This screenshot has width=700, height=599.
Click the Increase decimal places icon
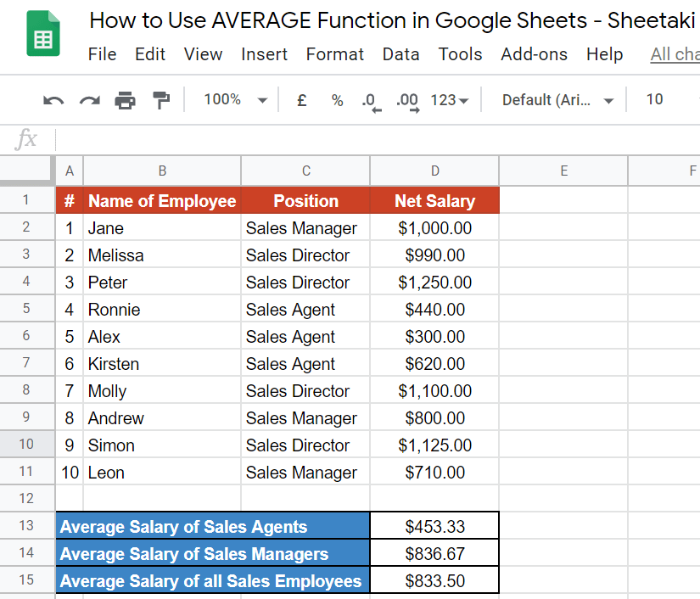406,99
